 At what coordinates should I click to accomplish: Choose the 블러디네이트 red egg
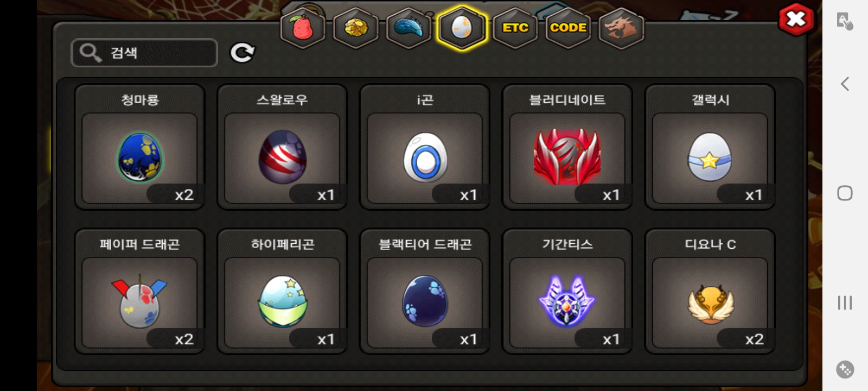click(x=567, y=147)
